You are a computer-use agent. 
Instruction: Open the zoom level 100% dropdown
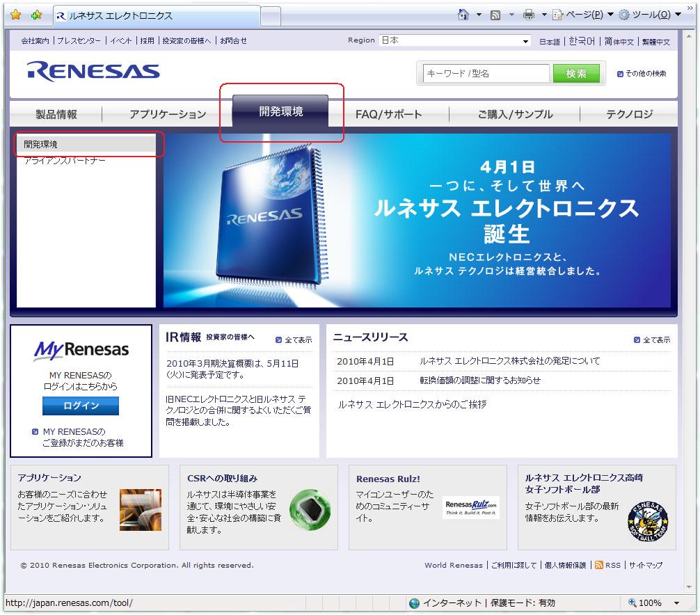pos(676,603)
